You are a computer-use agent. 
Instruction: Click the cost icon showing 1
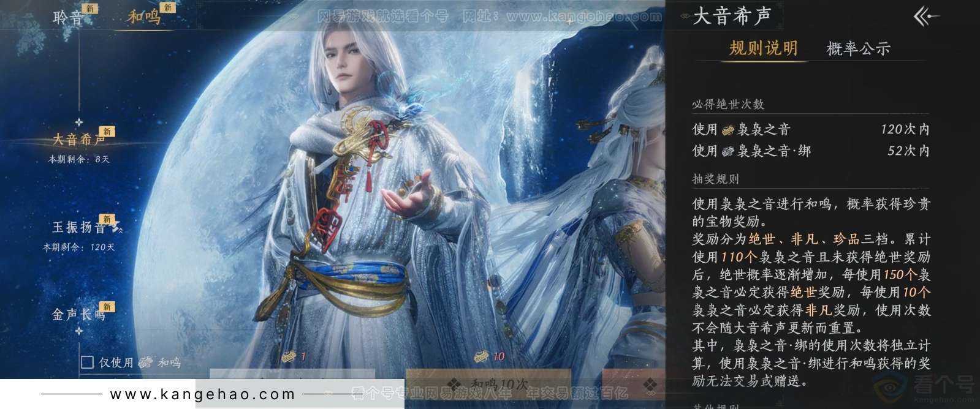[288, 356]
